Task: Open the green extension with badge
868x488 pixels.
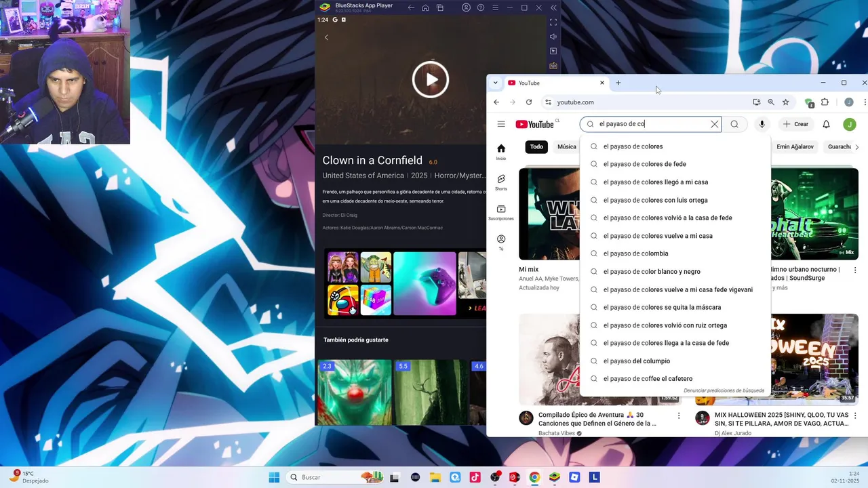Action: 809,103
